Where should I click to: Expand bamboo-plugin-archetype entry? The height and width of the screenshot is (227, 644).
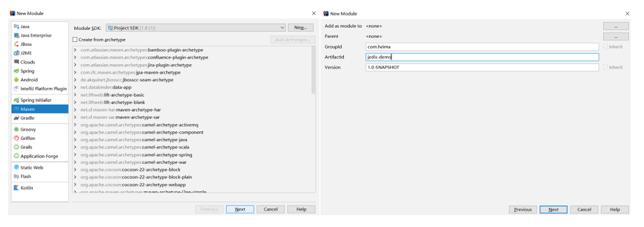(x=75, y=50)
